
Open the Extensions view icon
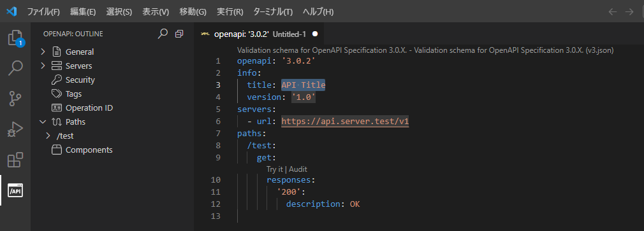pos(15,160)
